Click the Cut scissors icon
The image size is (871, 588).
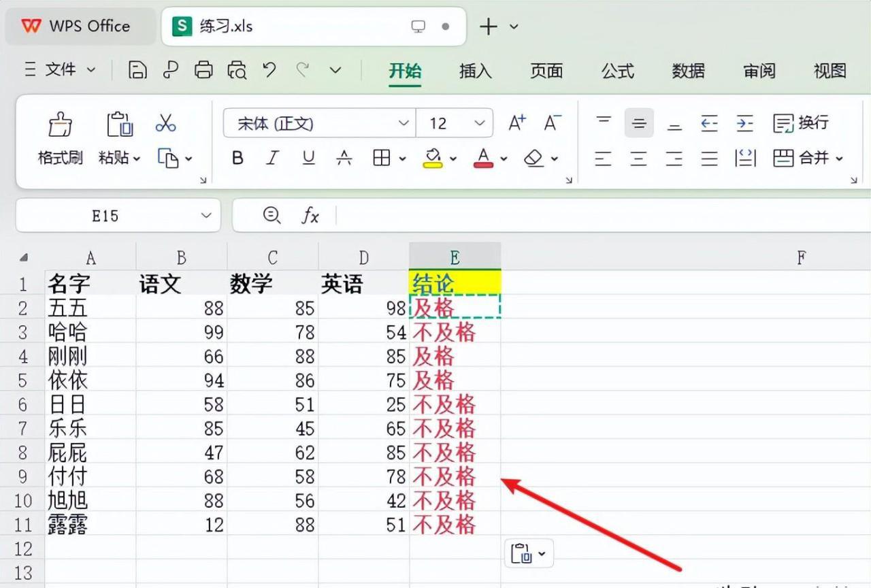click(165, 123)
